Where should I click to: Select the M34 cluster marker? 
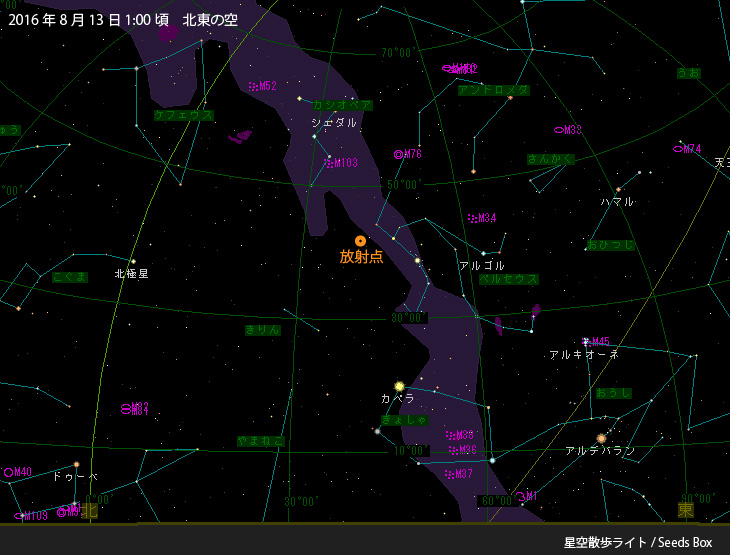tap(482, 218)
